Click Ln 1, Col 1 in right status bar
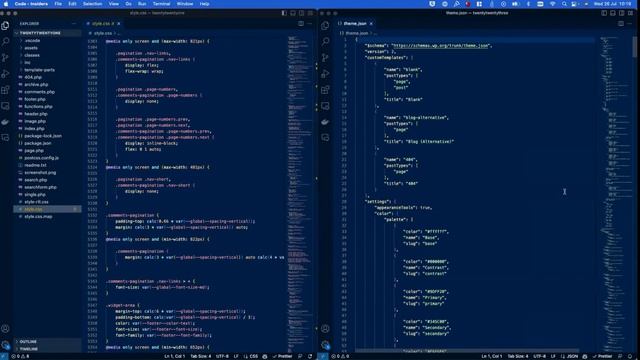This screenshot has width=640, height=360. [x=492, y=356]
